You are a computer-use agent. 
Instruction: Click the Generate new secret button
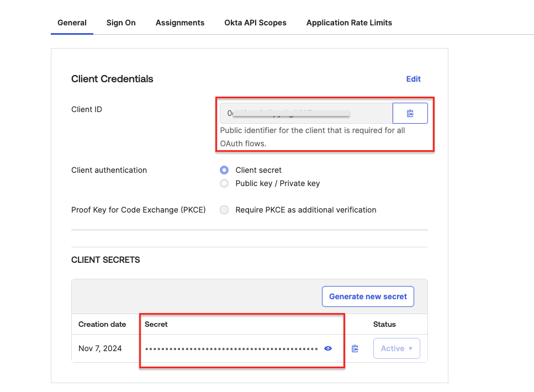(368, 296)
